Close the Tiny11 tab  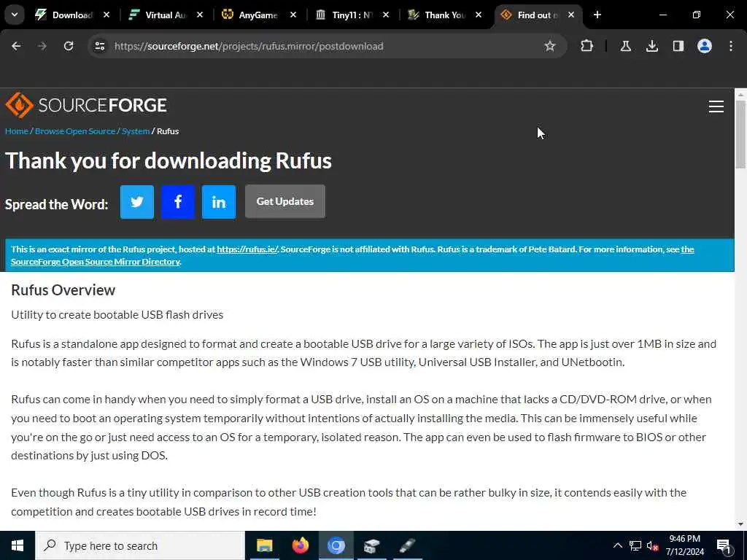pos(386,15)
